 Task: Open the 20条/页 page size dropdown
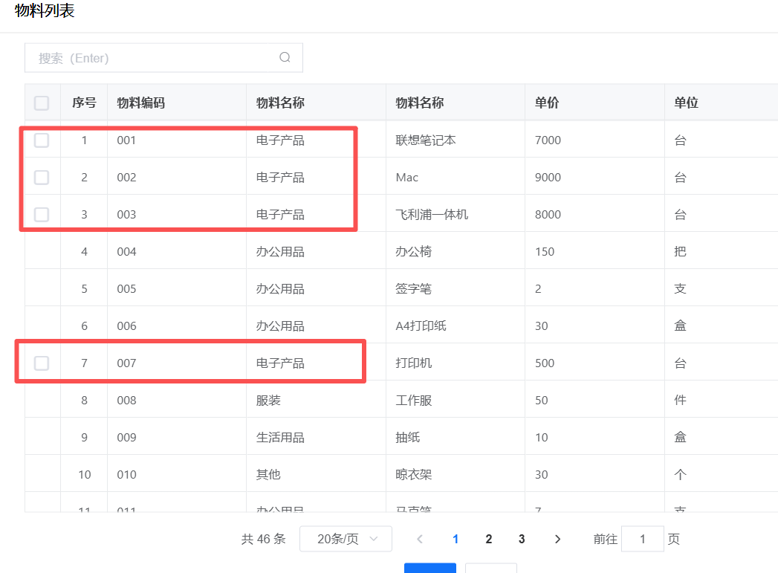coord(345,539)
